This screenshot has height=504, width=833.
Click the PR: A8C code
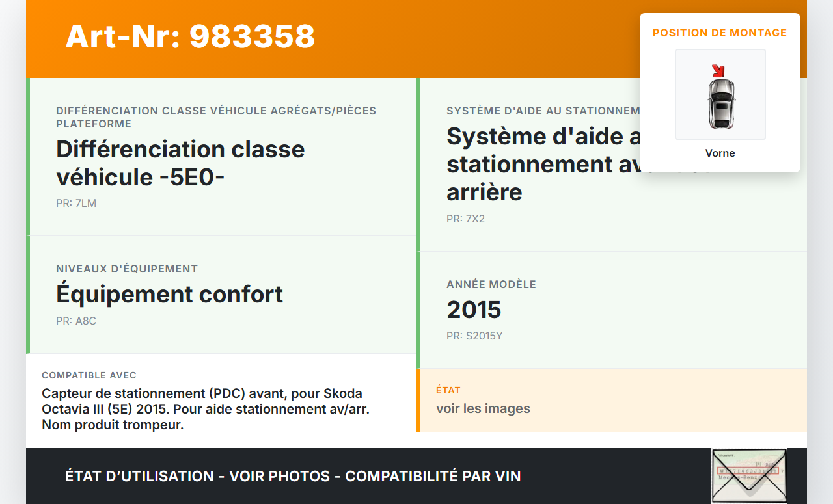click(x=76, y=321)
